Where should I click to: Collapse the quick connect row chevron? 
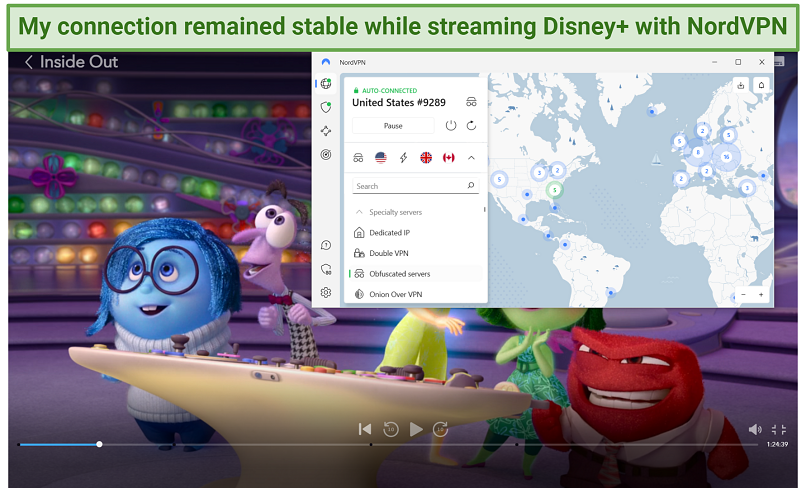tap(471, 158)
